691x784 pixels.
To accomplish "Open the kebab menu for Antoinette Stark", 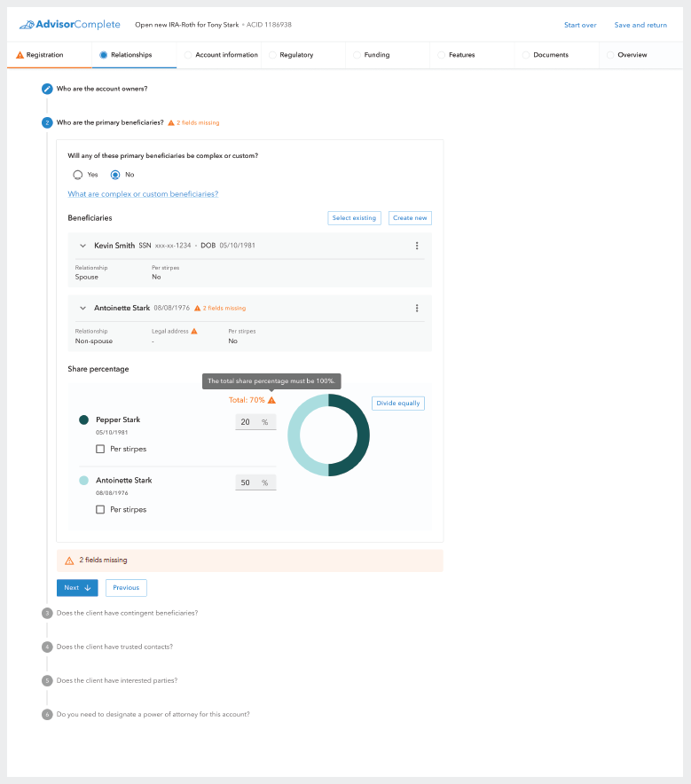I will click(417, 308).
